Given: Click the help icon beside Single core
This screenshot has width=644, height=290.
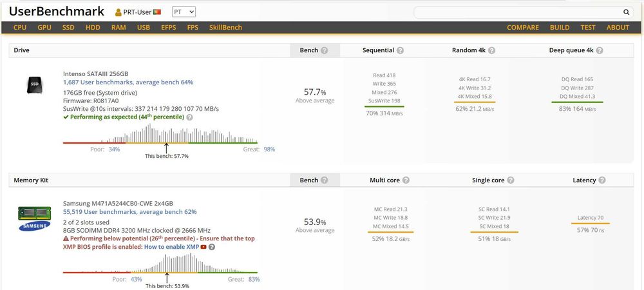Looking at the screenshot, I should pos(510,180).
